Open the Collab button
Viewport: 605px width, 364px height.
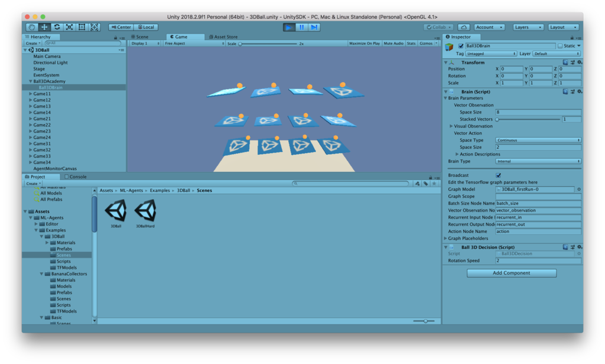click(x=438, y=27)
